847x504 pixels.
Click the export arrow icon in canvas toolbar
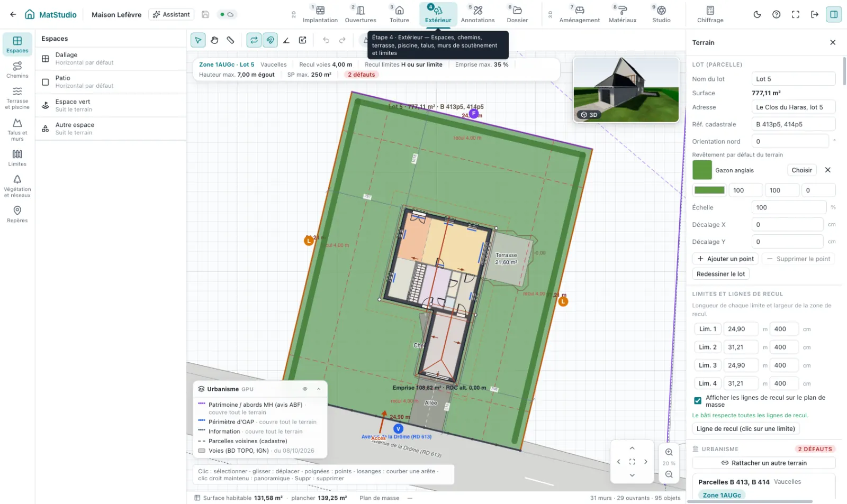pos(303,40)
